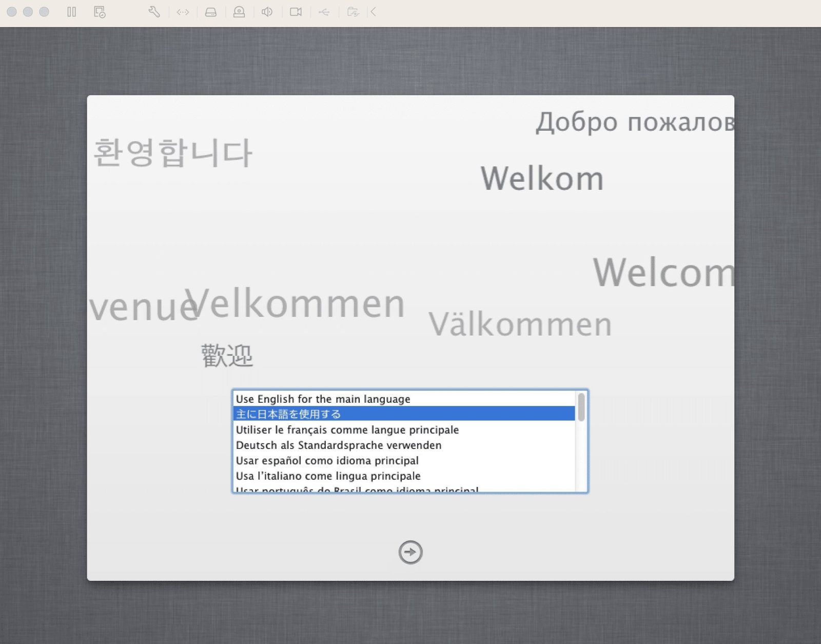This screenshot has width=821, height=644.
Task: Click the window minimize button
Action: click(x=28, y=12)
